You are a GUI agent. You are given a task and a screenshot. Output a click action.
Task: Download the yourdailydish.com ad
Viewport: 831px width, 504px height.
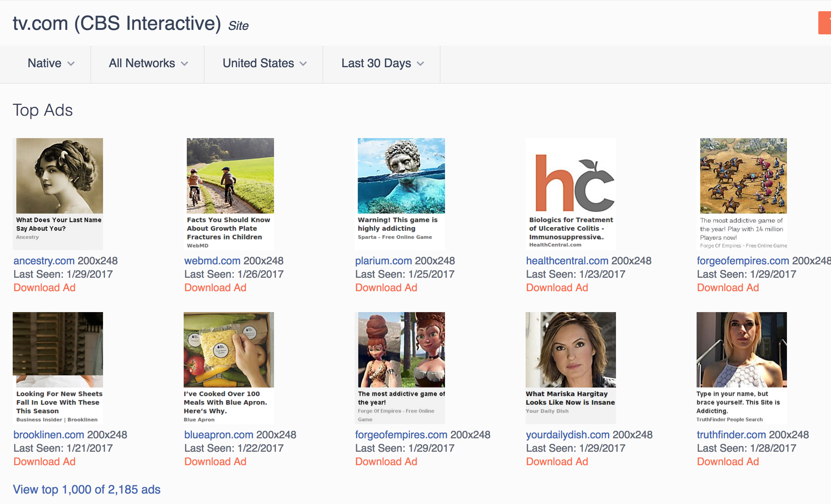pyautogui.click(x=557, y=461)
